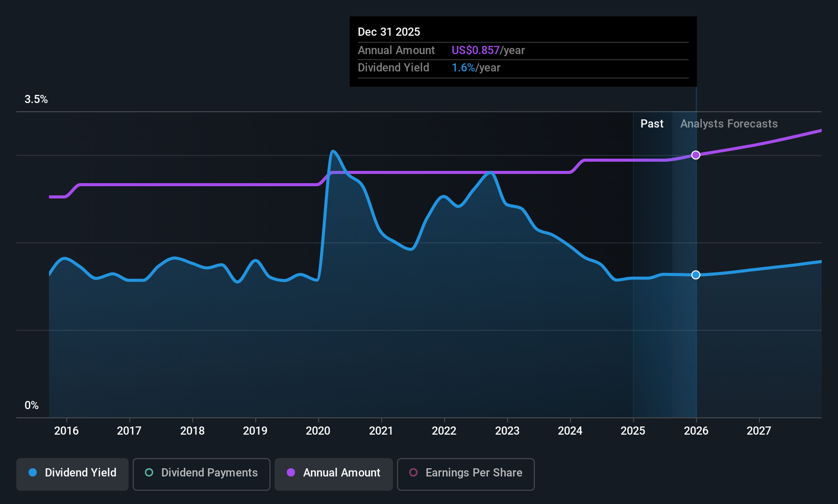
Task: Click the 2017 x-axis label
Action: 129,431
